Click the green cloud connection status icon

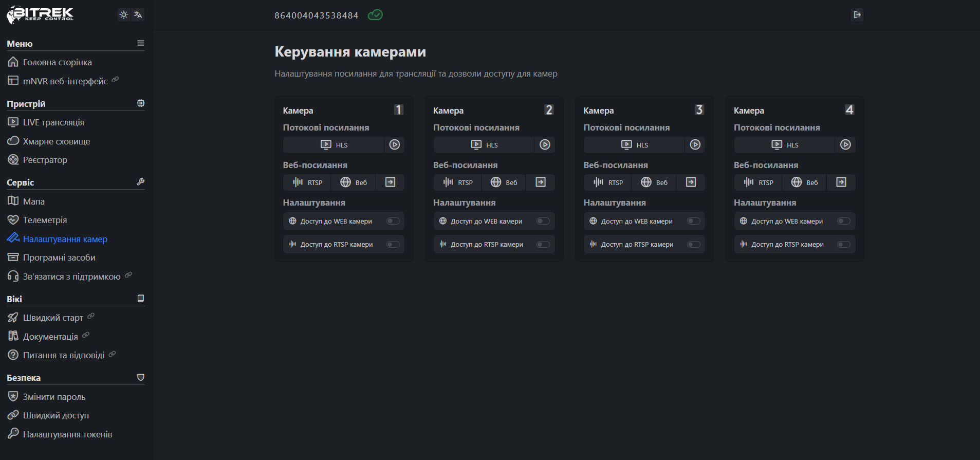click(x=375, y=15)
